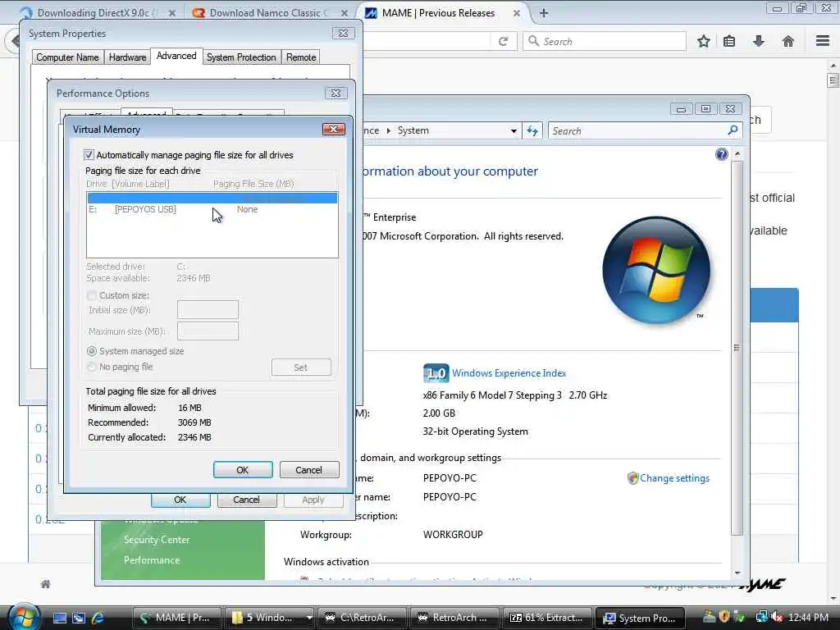This screenshot has height=630, width=840.
Task: Click the System window address refresh icon
Action: [532, 130]
